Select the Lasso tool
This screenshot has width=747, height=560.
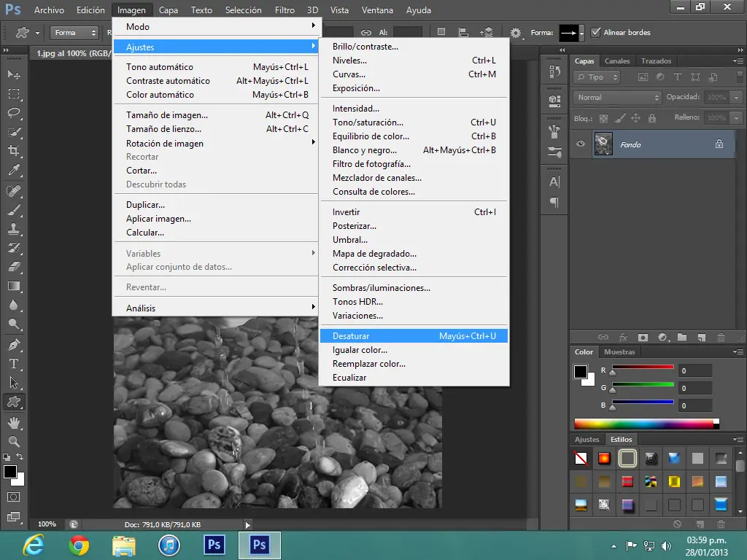click(14, 113)
